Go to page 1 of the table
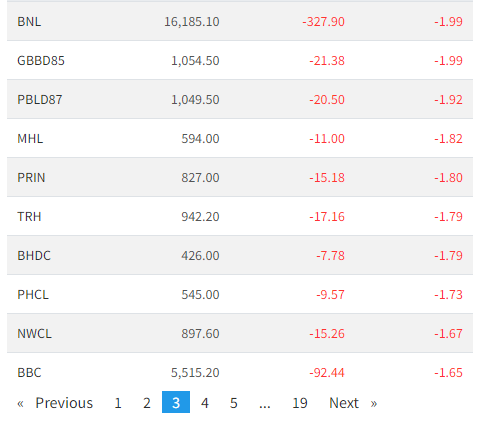Screen dimensions: 487x431 118,403
